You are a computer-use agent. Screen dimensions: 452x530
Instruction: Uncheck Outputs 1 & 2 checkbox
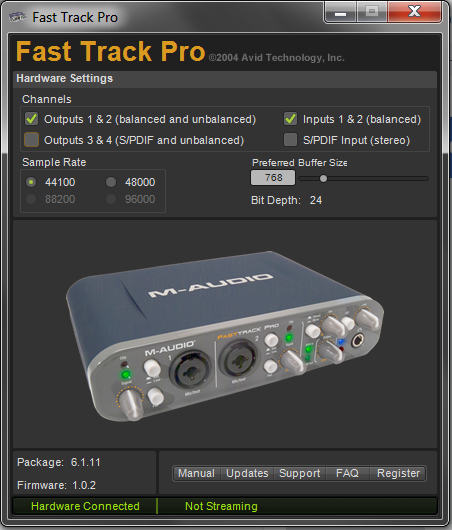32,119
